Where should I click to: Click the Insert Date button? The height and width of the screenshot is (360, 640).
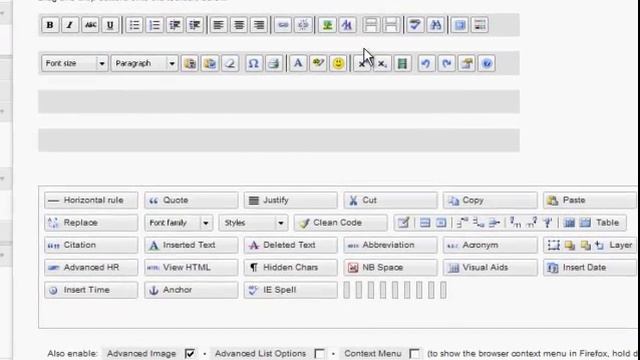click(x=590, y=268)
